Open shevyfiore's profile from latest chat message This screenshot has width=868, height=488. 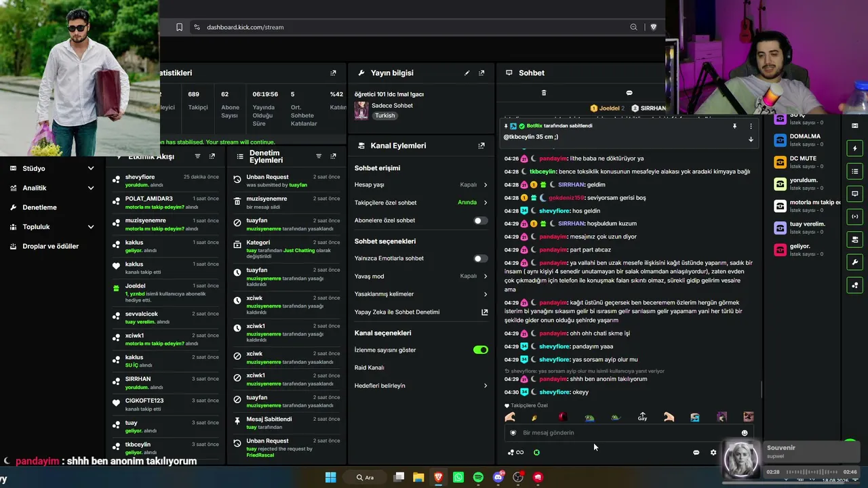554,392
